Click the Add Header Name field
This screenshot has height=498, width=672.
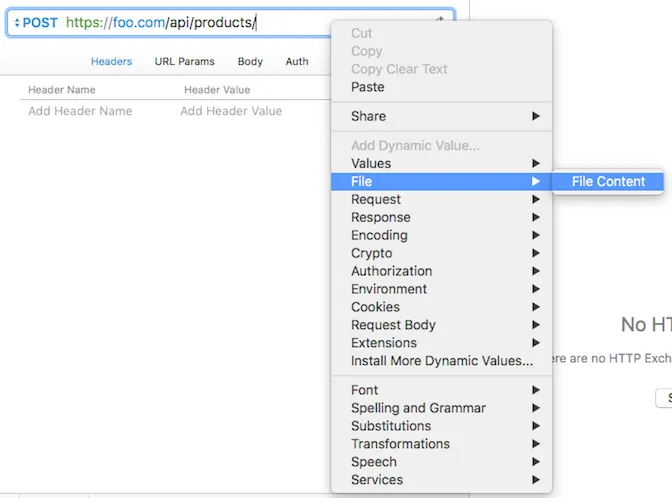pos(80,111)
